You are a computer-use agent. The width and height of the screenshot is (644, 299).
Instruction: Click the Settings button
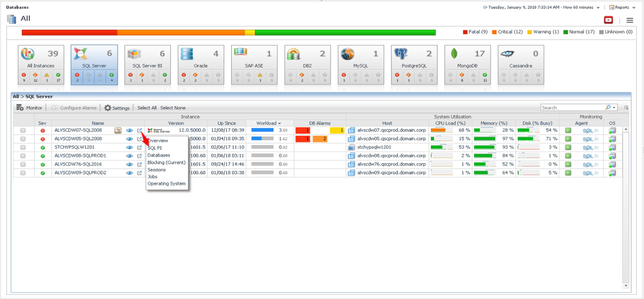(x=117, y=108)
